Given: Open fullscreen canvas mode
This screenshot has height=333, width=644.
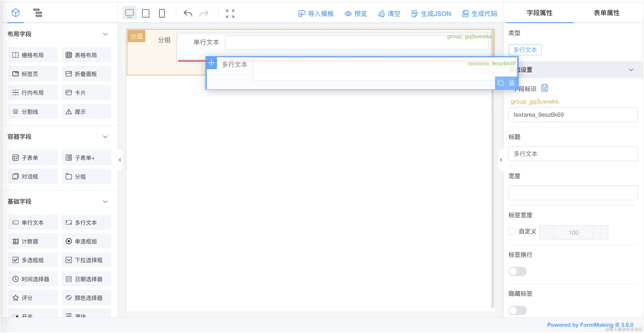Looking at the screenshot, I should click(x=230, y=13).
